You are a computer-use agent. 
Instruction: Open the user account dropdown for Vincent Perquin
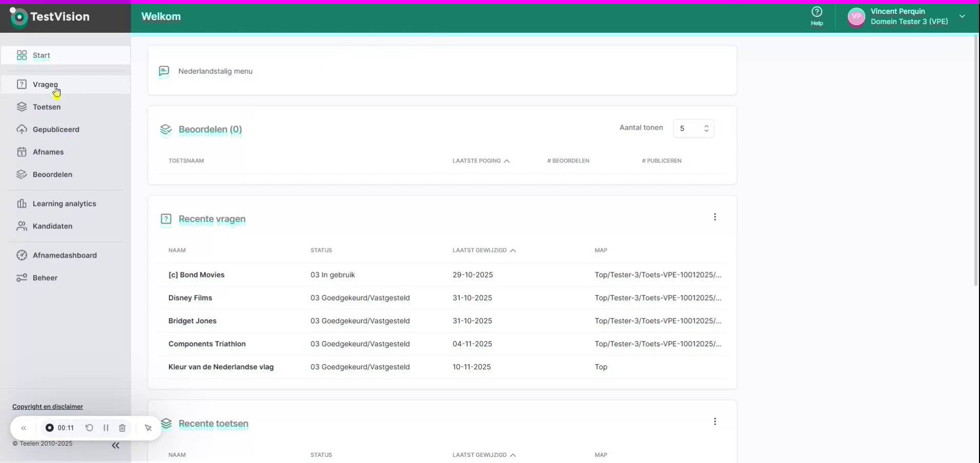click(962, 16)
